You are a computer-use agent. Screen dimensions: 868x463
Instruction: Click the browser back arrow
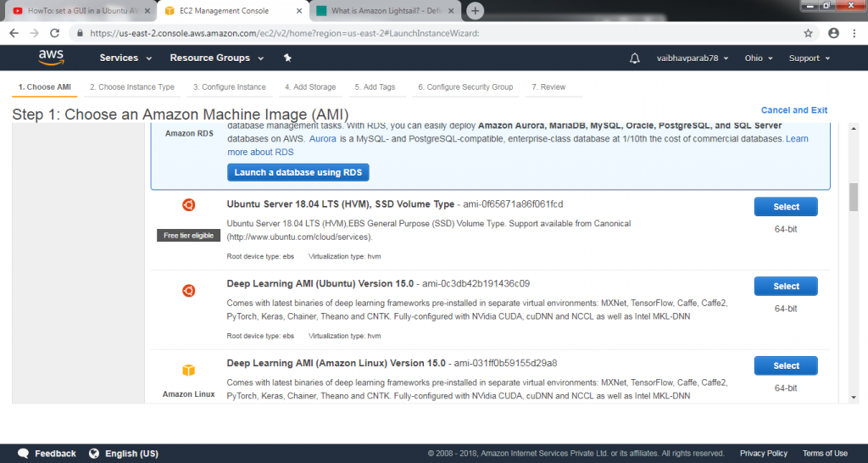(13, 33)
